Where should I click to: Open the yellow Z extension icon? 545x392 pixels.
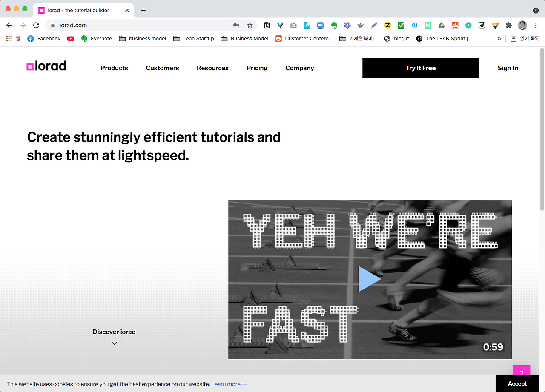[387, 26]
